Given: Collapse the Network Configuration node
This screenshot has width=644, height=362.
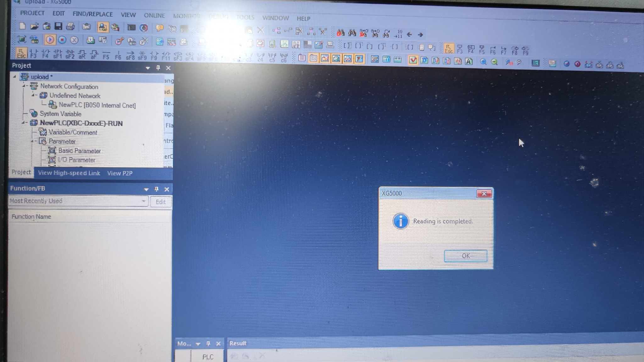Looking at the screenshot, I should tap(24, 85).
